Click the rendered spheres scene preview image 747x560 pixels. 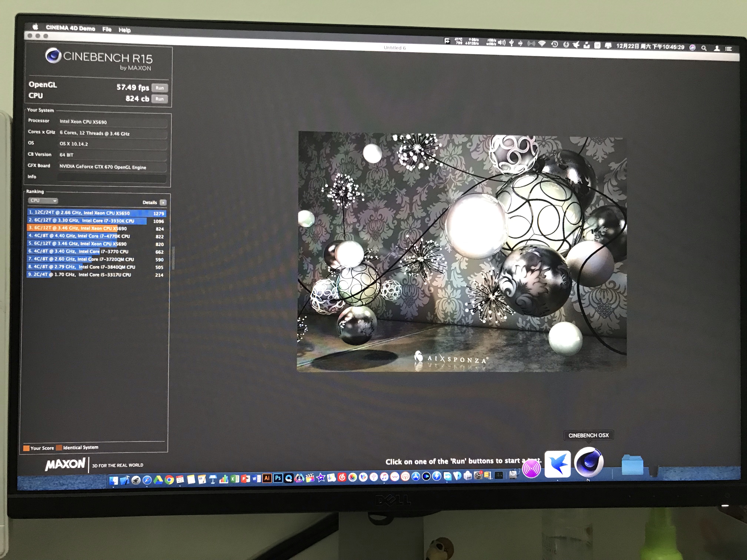point(462,252)
